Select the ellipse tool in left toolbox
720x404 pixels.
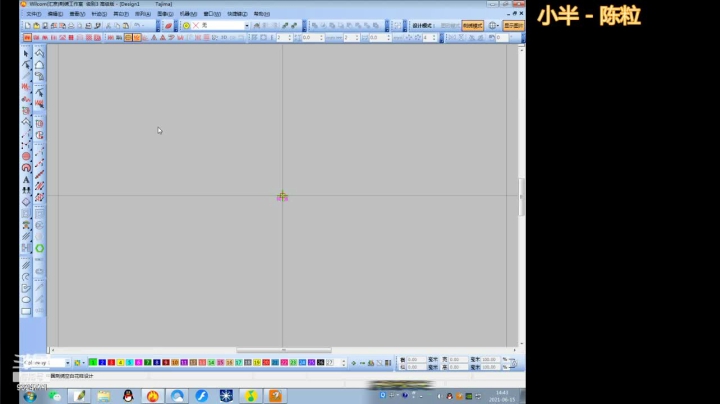point(26,300)
